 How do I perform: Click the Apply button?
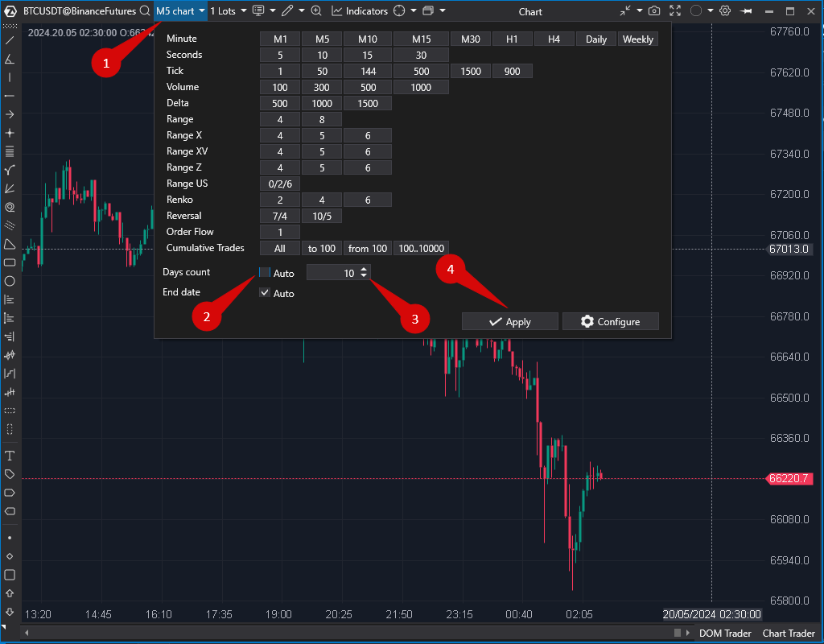[x=509, y=322]
